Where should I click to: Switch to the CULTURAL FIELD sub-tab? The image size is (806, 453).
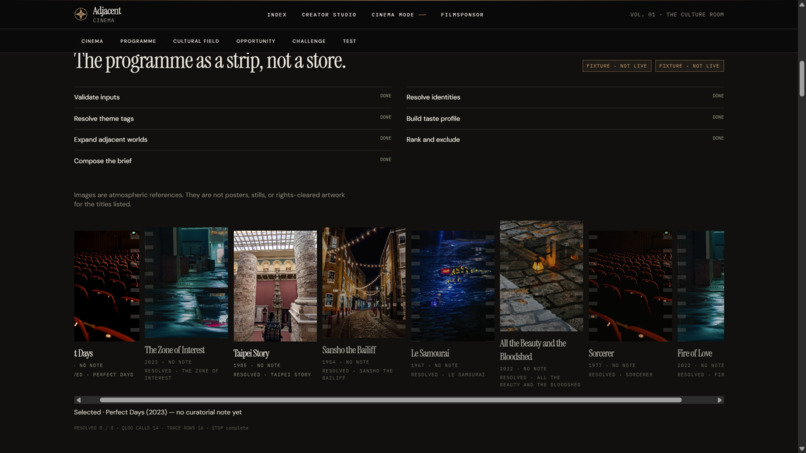pyautogui.click(x=196, y=41)
